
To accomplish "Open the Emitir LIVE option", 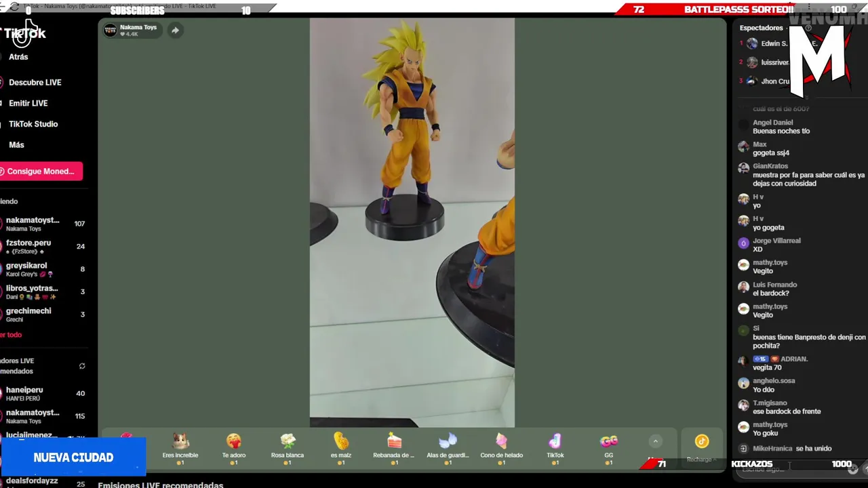I will (28, 103).
